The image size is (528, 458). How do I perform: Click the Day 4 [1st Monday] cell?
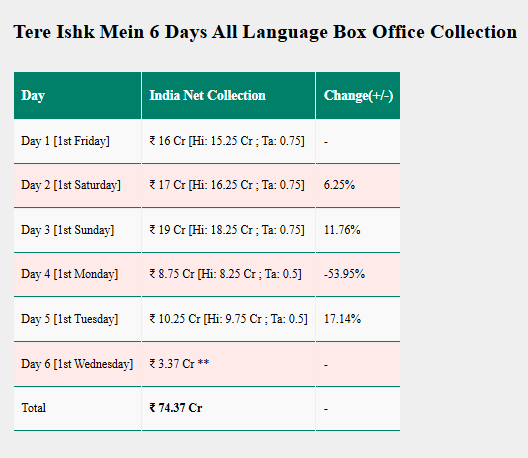tap(77, 274)
